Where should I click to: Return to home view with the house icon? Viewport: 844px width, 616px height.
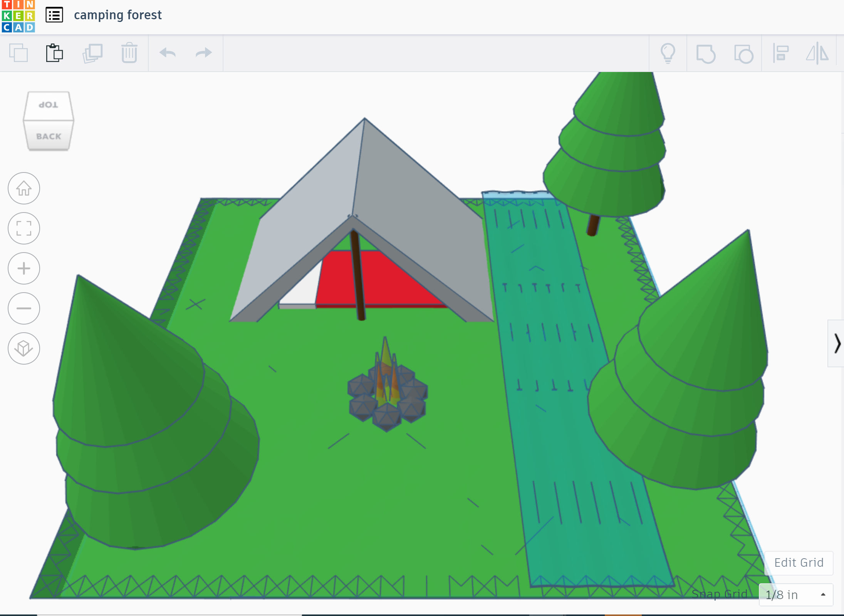(x=23, y=189)
